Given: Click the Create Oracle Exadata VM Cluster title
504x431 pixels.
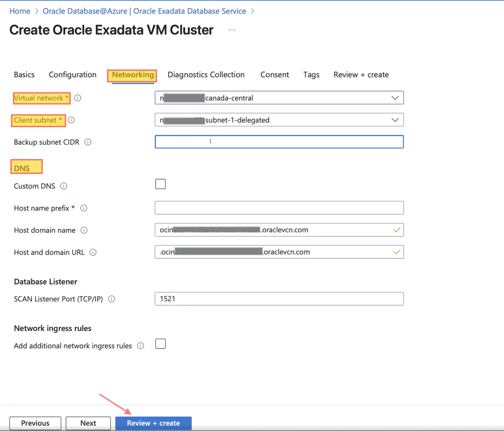Looking at the screenshot, I should [x=112, y=30].
